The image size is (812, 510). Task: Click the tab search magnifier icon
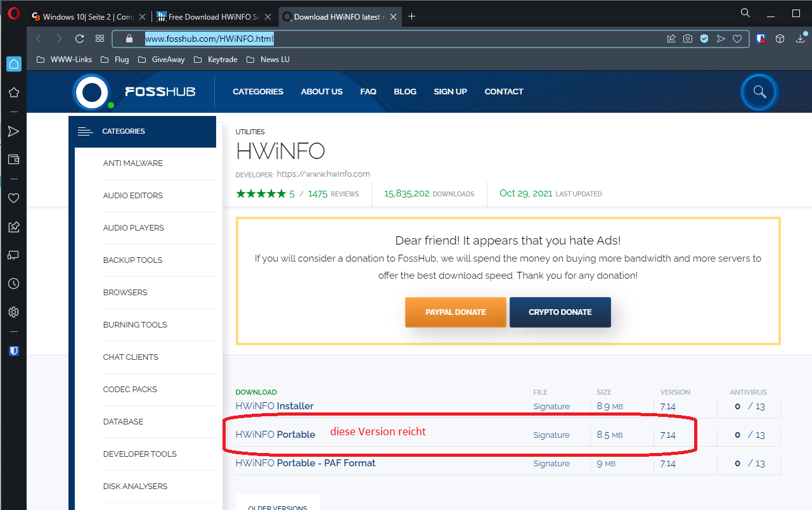click(745, 13)
